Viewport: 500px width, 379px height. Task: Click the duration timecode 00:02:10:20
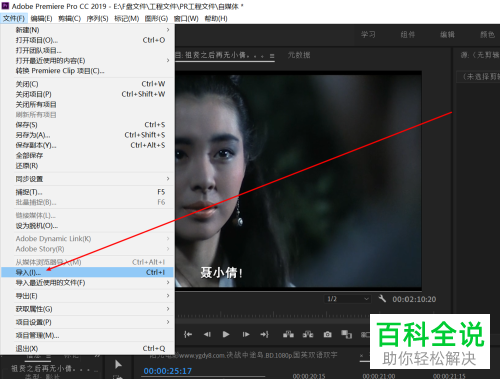[x=414, y=299]
